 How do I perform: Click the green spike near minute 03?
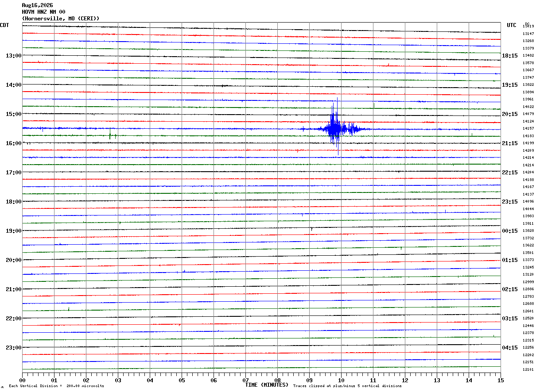coord(110,134)
